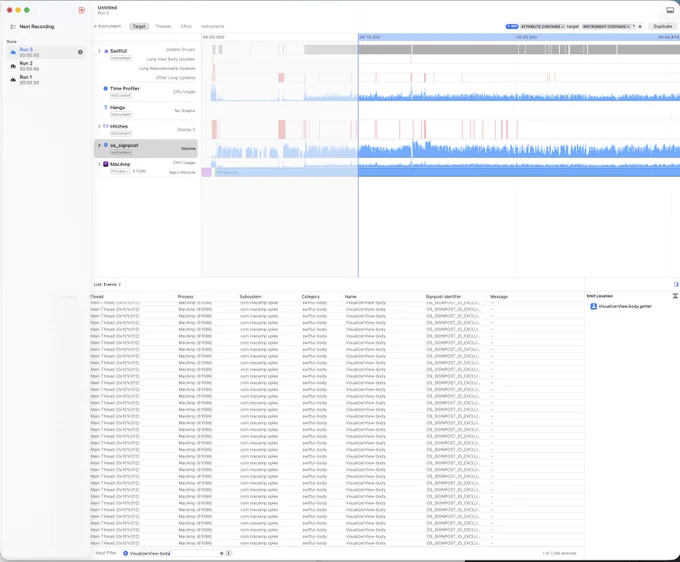Image resolution: width=680 pixels, height=562 pixels.
Task: Select the Hangs track
Action: (146, 111)
